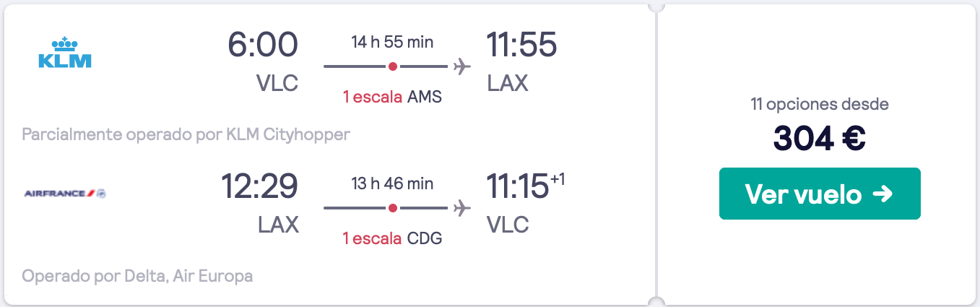
Task: Click 'Operado por Delta, Air Europa' note
Action: click(x=138, y=276)
